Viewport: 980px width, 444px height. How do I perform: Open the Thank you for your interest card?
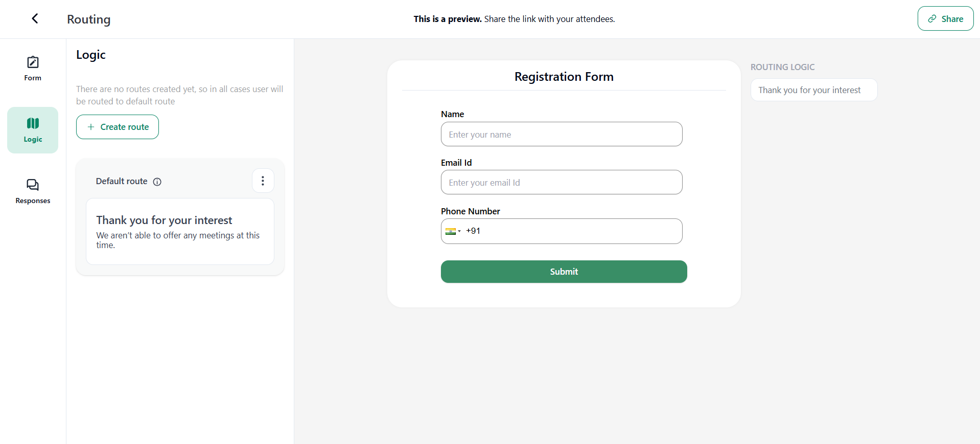click(x=180, y=231)
